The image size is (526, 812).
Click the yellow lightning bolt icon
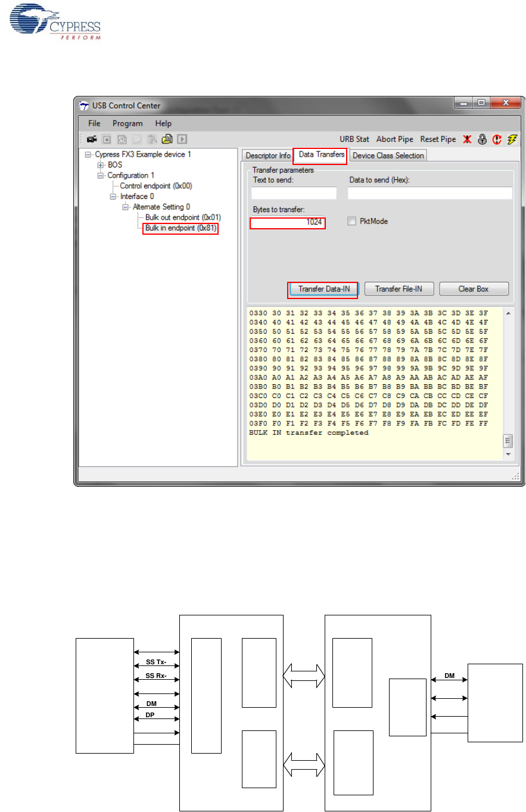coord(512,139)
